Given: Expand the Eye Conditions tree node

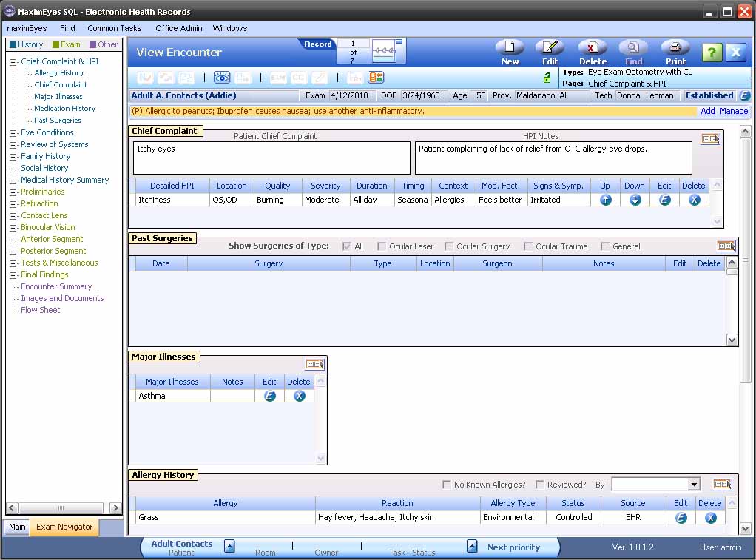Looking at the screenshot, I should (x=13, y=132).
